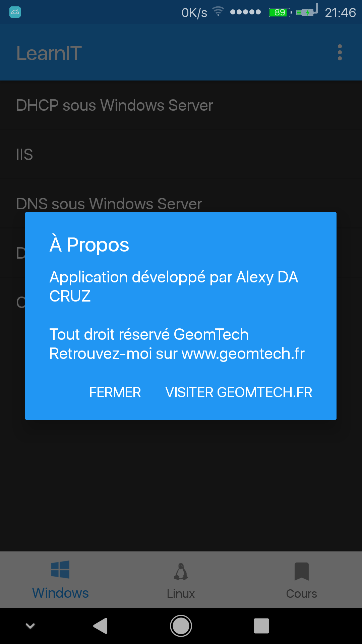Open DHCP sous Windows Server item
Image resolution: width=362 pixels, height=644 pixels.
click(115, 105)
